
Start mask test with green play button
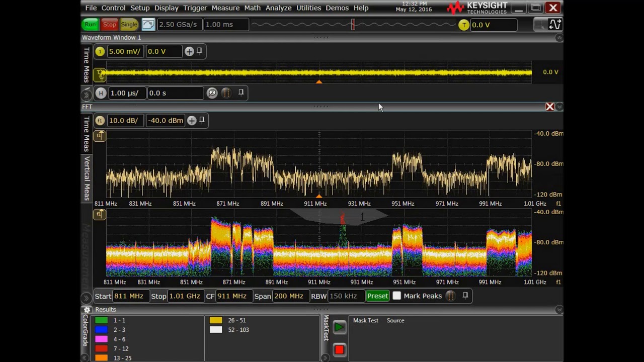click(x=340, y=327)
